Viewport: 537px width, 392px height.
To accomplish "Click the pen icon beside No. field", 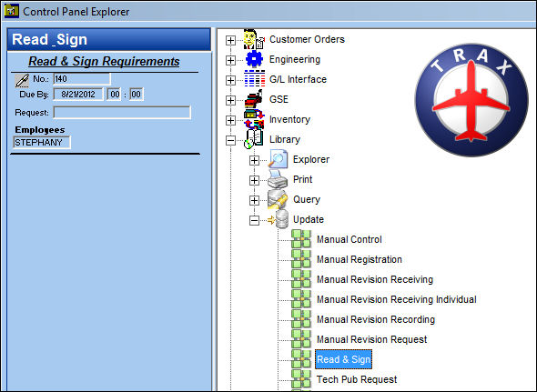I will 22,81.
